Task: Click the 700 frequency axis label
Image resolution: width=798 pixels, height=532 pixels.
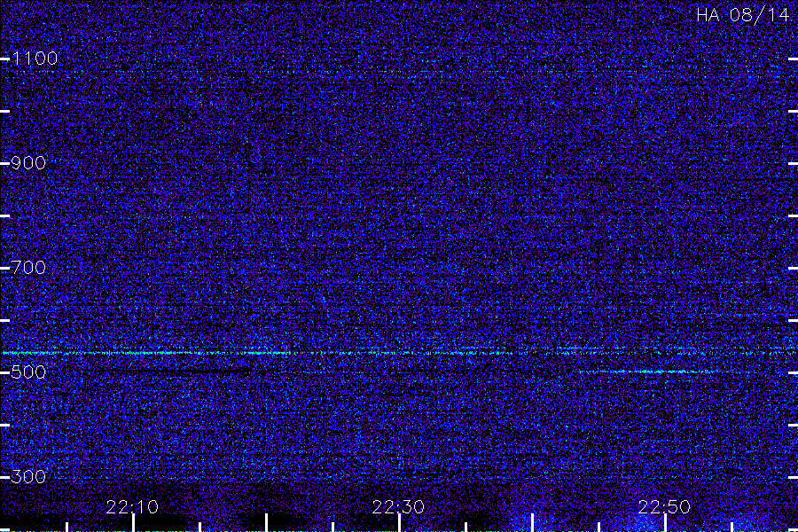Action: 28,268
